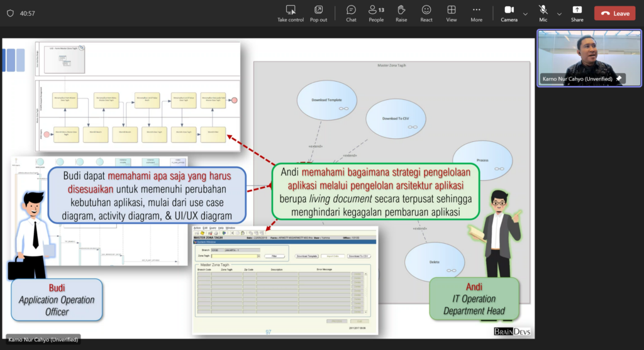
Task: Toggle the Mic mute state
Action: (543, 10)
